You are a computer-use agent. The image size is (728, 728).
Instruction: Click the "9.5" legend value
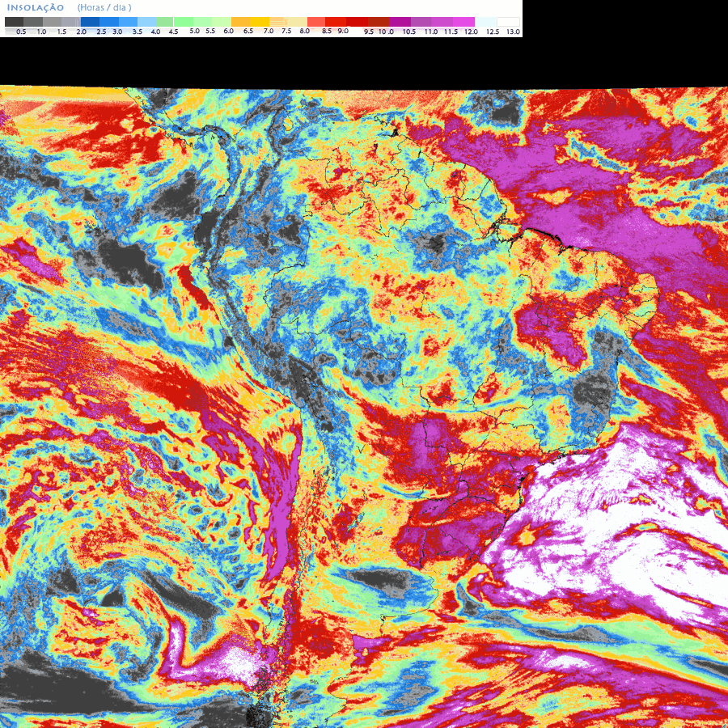[x=369, y=32]
